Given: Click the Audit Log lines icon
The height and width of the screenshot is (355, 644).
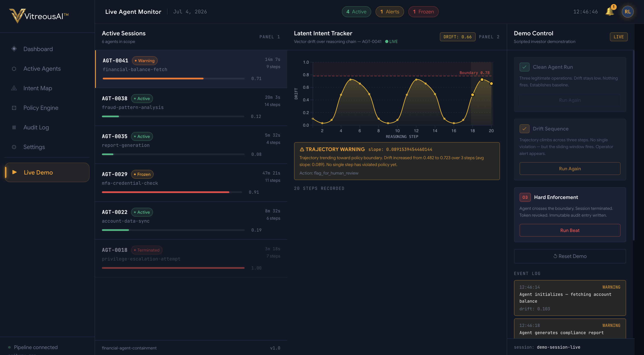Looking at the screenshot, I should pyautogui.click(x=14, y=127).
